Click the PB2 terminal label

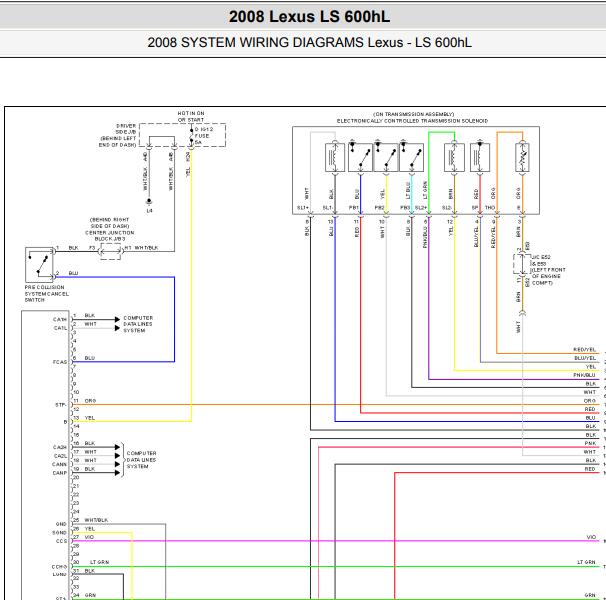point(379,208)
